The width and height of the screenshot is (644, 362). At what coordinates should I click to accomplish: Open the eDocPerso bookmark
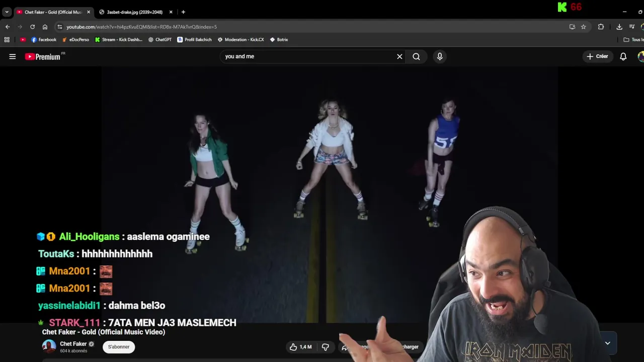75,40
